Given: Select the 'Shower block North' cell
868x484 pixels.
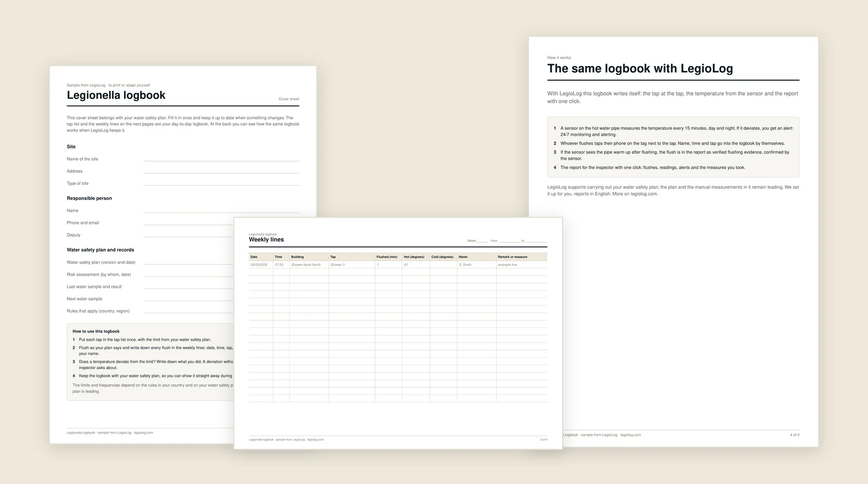Looking at the screenshot, I should point(306,265).
